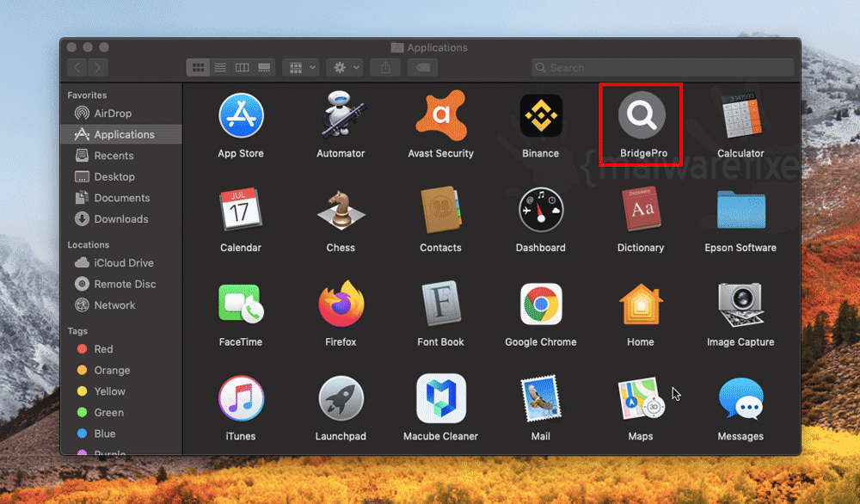860x504 pixels.
Task: Click the Locations section header
Action: tap(88, 244)
